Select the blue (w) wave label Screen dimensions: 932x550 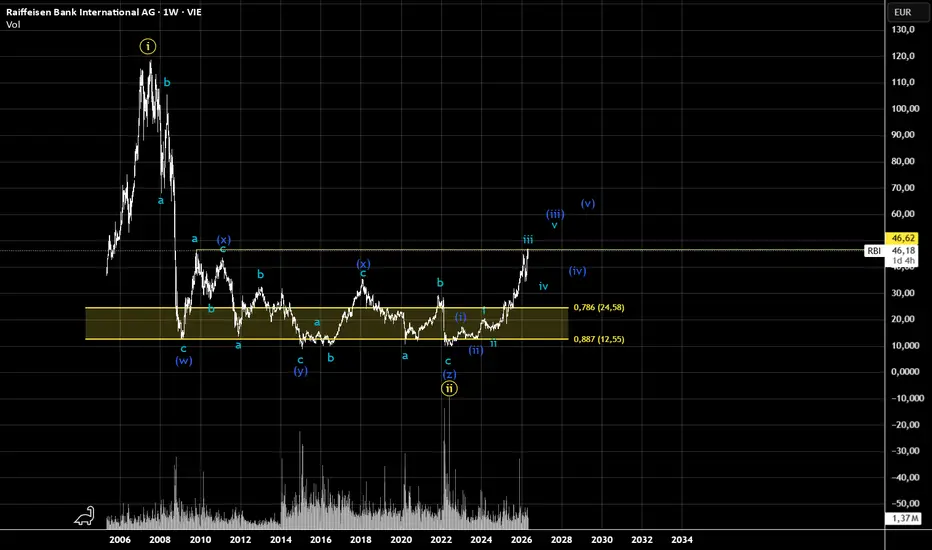tap(184, 360)
